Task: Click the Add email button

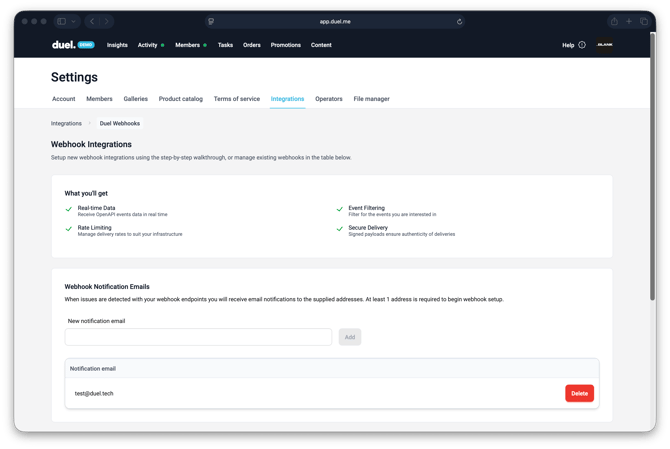Action: pyautogui.click(x=350, y=337)
